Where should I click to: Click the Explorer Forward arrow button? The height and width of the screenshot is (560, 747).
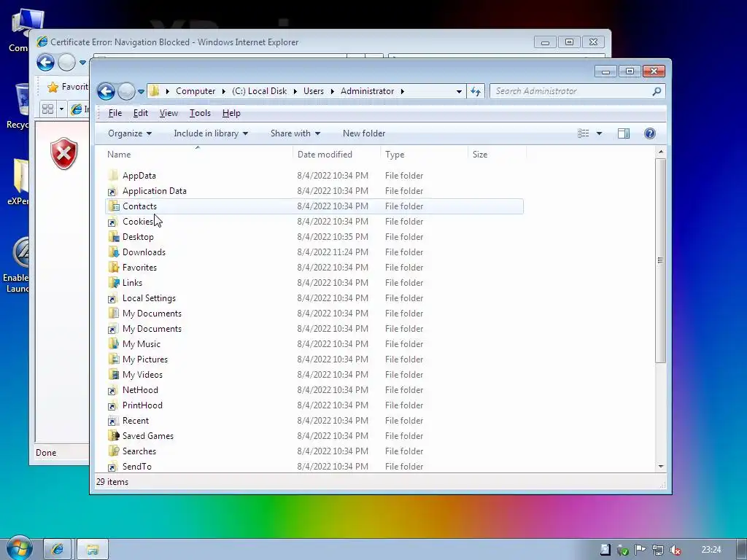pos(126,91)
